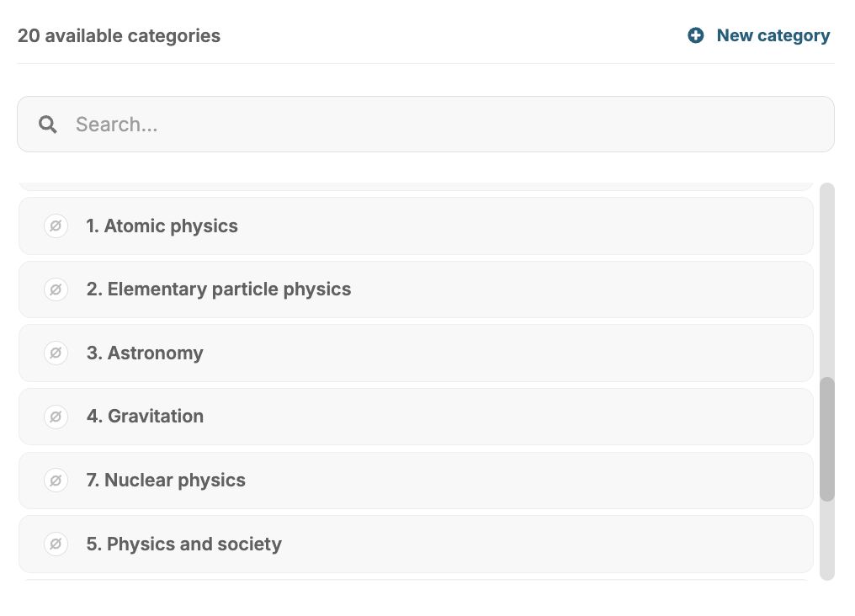Click the icon beside Gravitation category
855x616 pixels.
click(56, 417)
